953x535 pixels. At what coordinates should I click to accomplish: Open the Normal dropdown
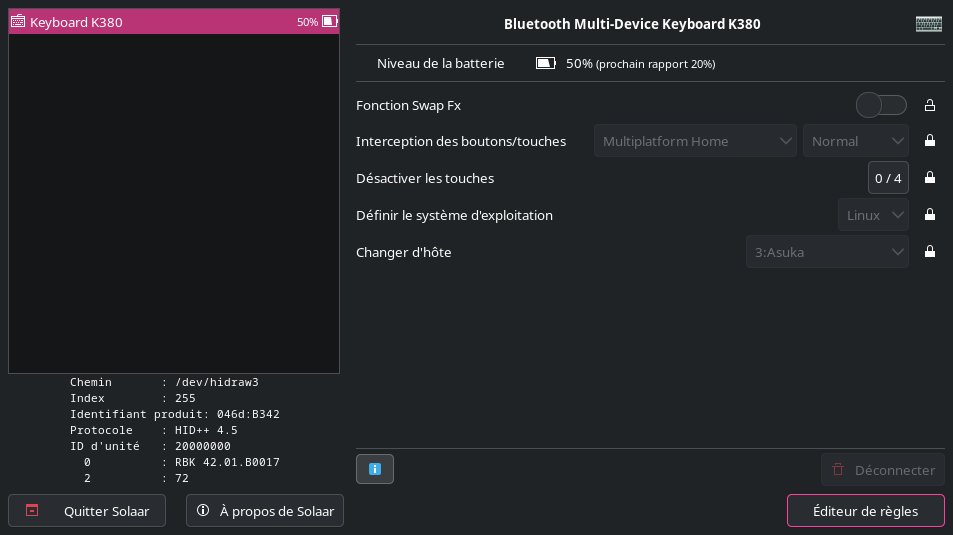tap(856, 141)
